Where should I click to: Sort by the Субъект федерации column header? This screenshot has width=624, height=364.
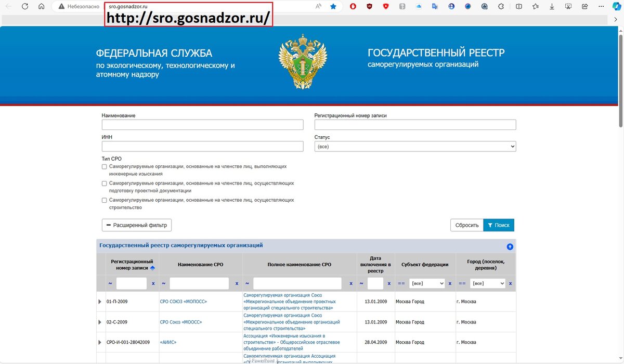tap(425, 265)
